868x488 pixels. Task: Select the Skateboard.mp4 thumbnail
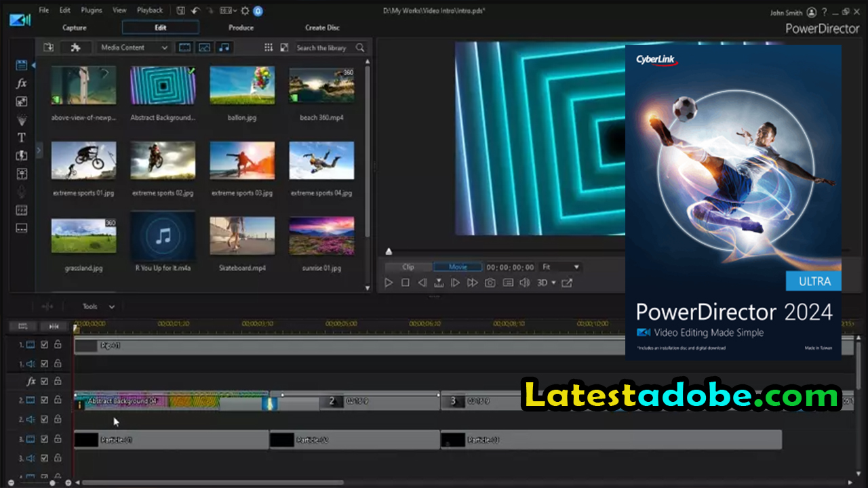(242, 235)
